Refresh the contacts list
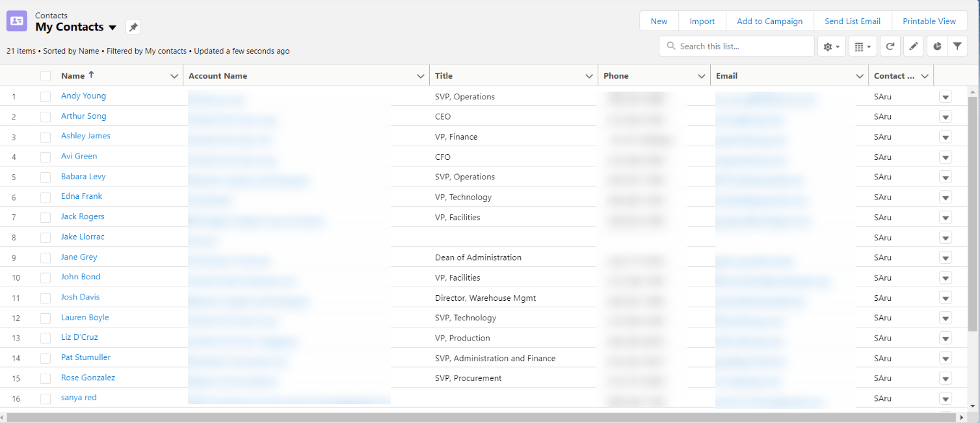Viewport: 980px width, 423px height. [x=890, y=45]
